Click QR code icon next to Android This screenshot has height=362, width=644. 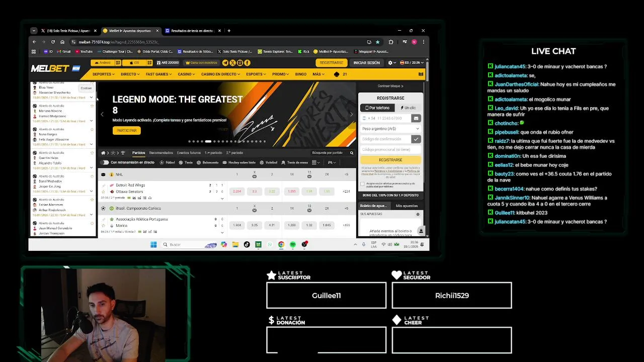(118, 63)
